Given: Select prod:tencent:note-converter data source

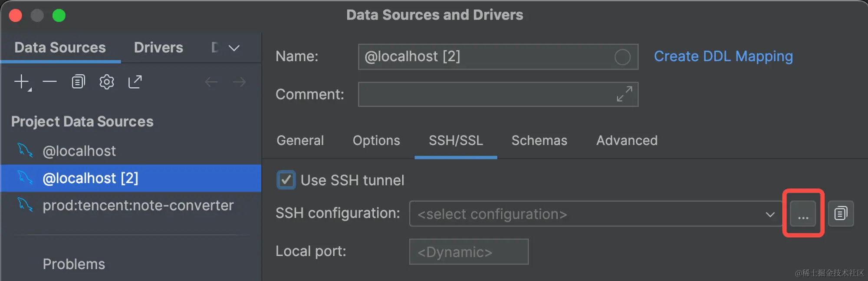Looking at the screenshot, I should [131, 205].
